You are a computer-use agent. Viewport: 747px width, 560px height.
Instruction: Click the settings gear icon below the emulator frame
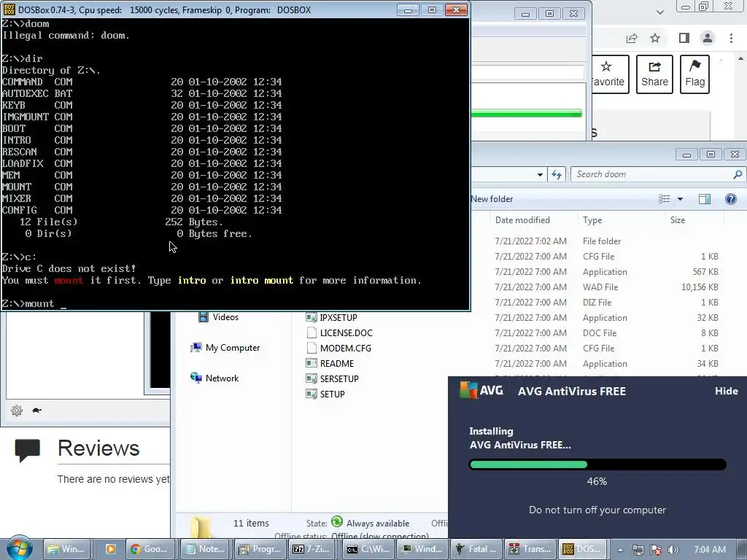(x=17, y=410)
